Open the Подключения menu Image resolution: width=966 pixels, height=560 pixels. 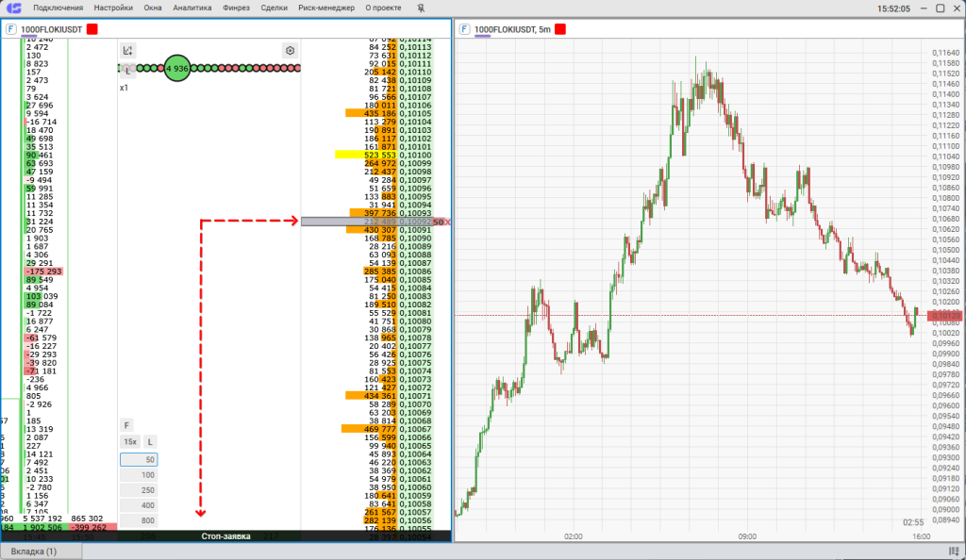(58, 8)
